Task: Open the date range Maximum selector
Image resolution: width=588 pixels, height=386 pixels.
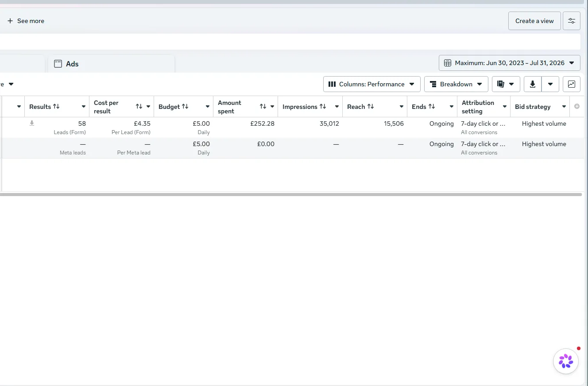Action: pyautogui.click(x=509, y=63)
